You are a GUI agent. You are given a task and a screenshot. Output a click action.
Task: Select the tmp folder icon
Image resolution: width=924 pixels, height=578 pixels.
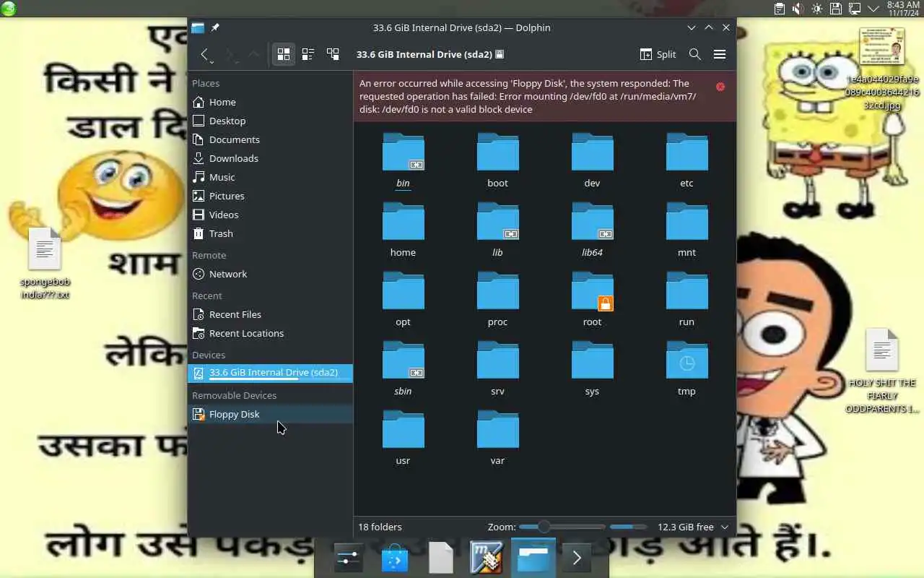[x=687, y=361]
